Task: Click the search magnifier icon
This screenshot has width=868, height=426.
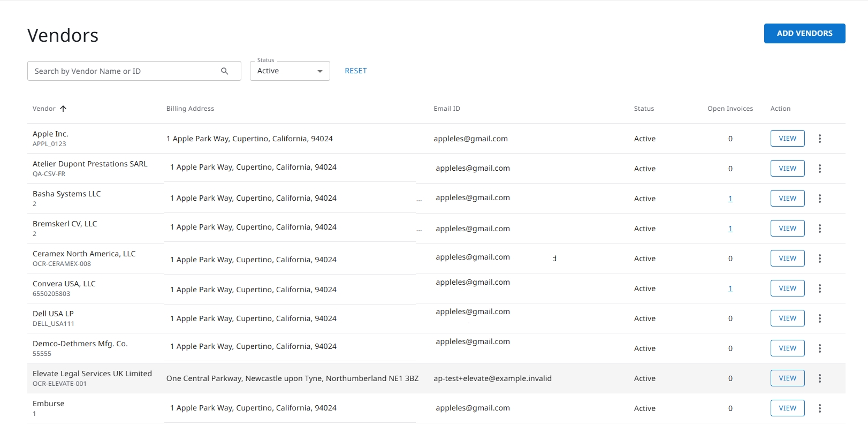Action: pos(225,71)
